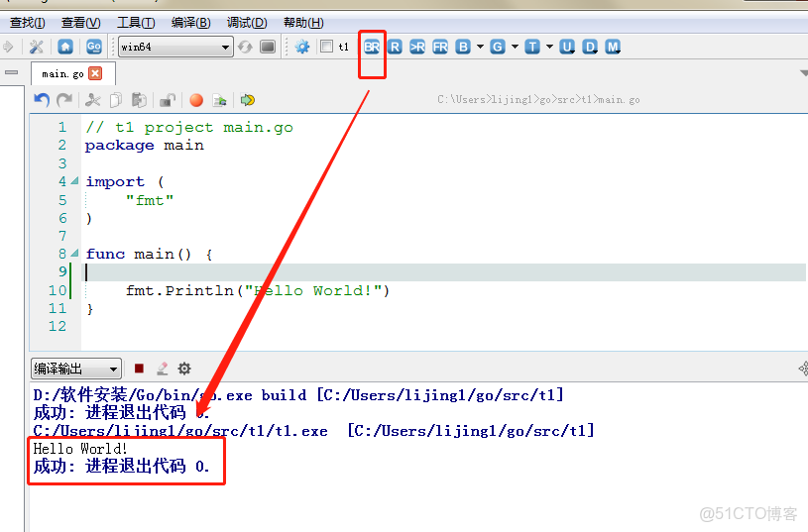Click the FR file run icon
Viewport: 808px width, 532px height.
click(x=440, y=47)
